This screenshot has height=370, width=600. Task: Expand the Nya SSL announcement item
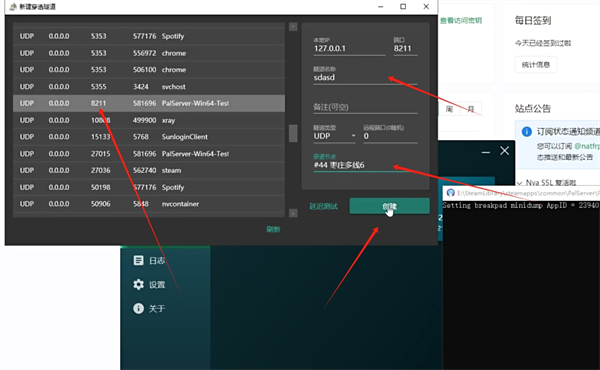(x=547, y=183)
